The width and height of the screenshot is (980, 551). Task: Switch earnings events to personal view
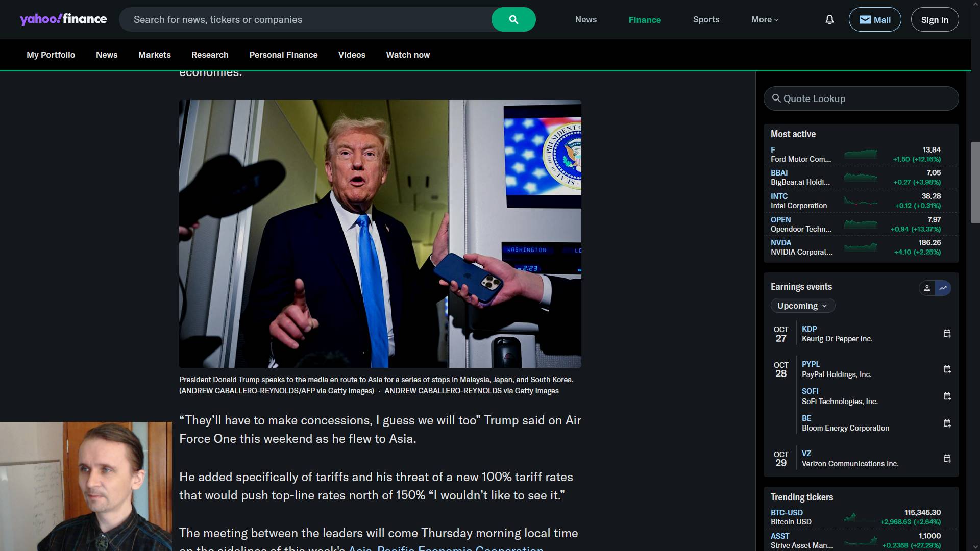pyautogui.click(x=927, y=288)
